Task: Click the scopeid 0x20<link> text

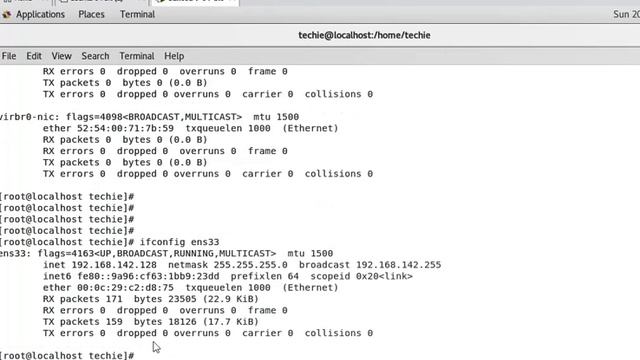Action: point(362,276)
